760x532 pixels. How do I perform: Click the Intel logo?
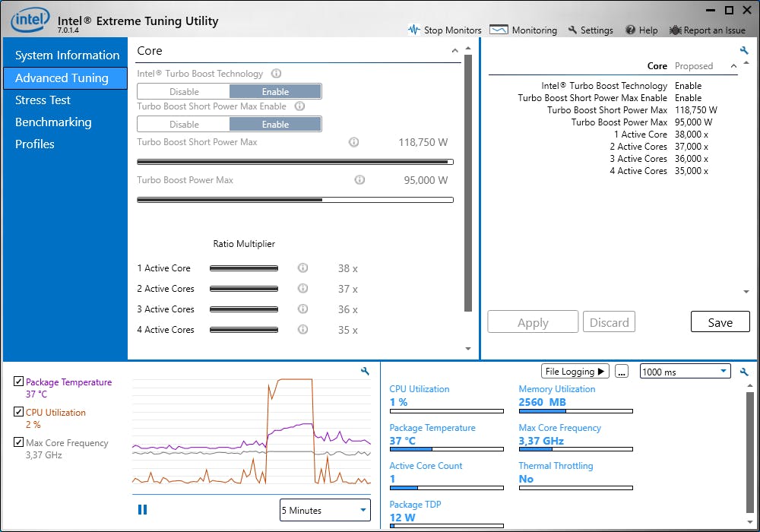pos(30,21)
